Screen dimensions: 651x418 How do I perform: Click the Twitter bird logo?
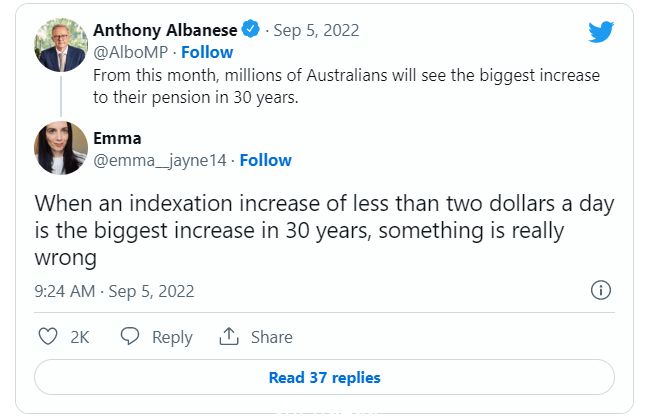pyautogui.click(x=601, y=32)
